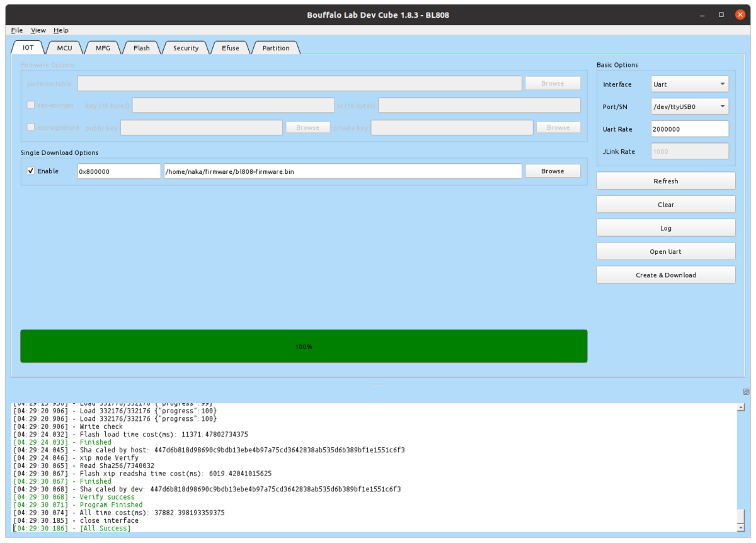This screenshot has width=756, height=543.
Task: Browse for the partition table file
Action: pyautogui.click(x=553, y=83)
